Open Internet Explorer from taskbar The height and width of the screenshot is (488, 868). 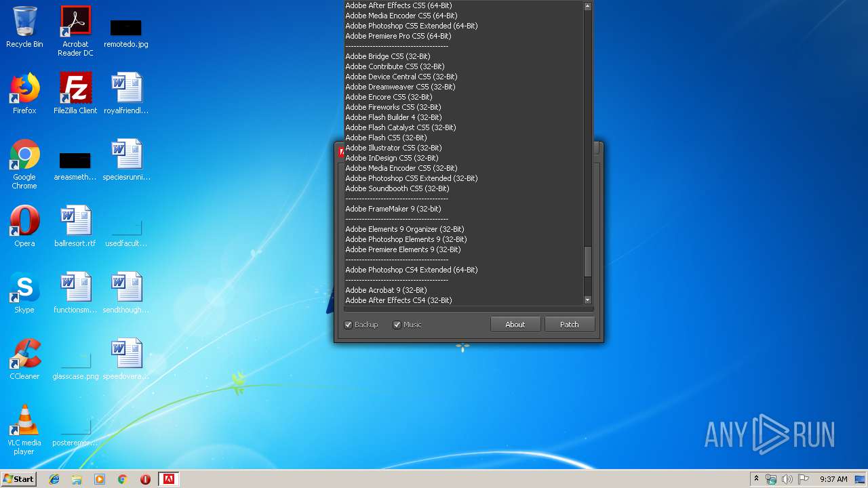54,479
